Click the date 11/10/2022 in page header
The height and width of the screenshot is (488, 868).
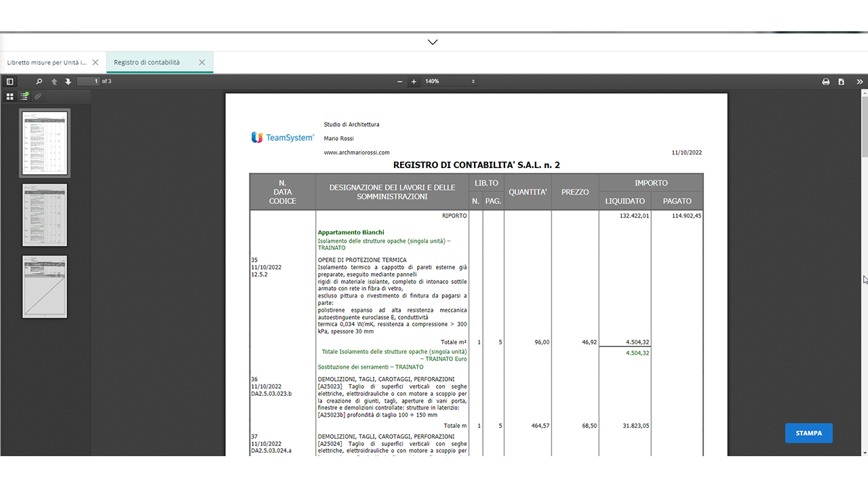point(687,152)
